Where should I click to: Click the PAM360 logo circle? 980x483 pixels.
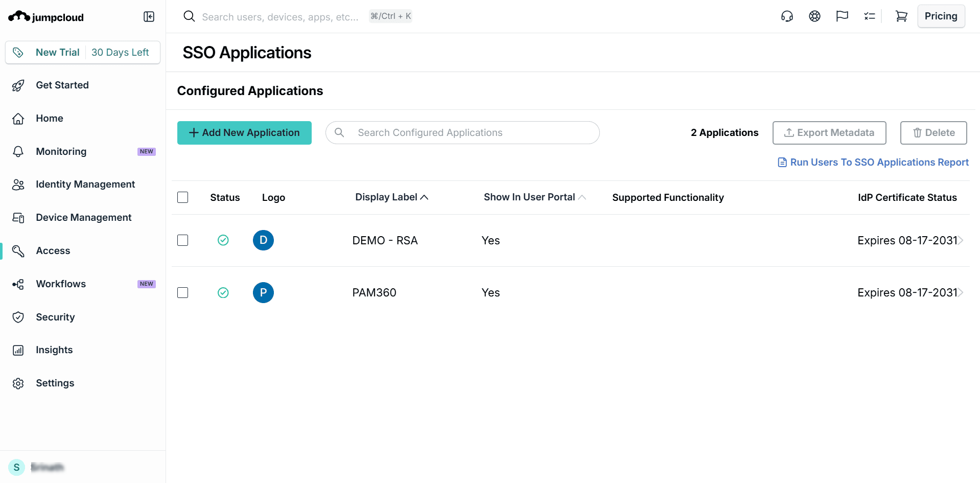pos(263,292)
